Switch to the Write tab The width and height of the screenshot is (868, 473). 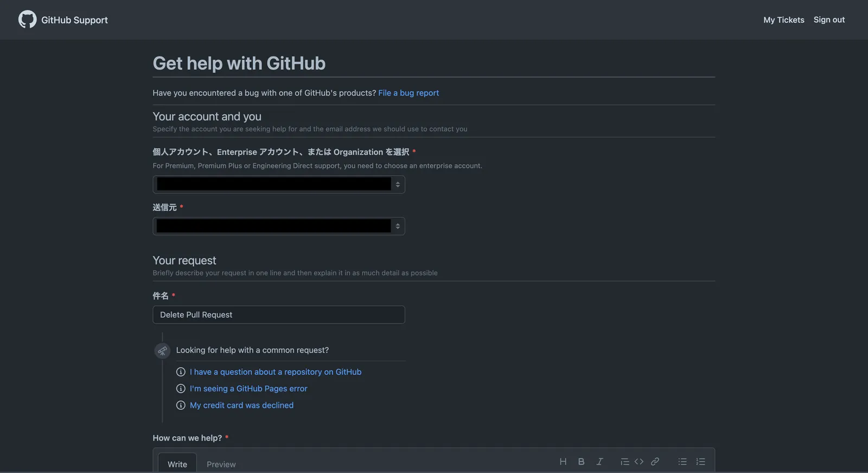pyautogui.click(x=177, y=464)
